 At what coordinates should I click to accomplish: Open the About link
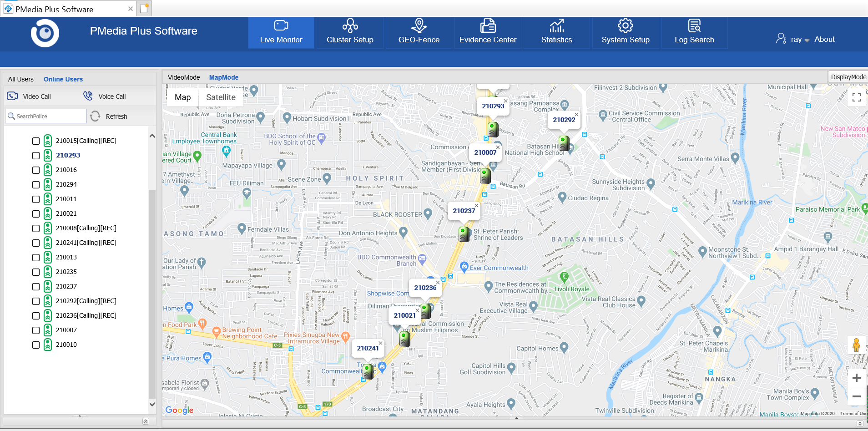tap(824, 39)
